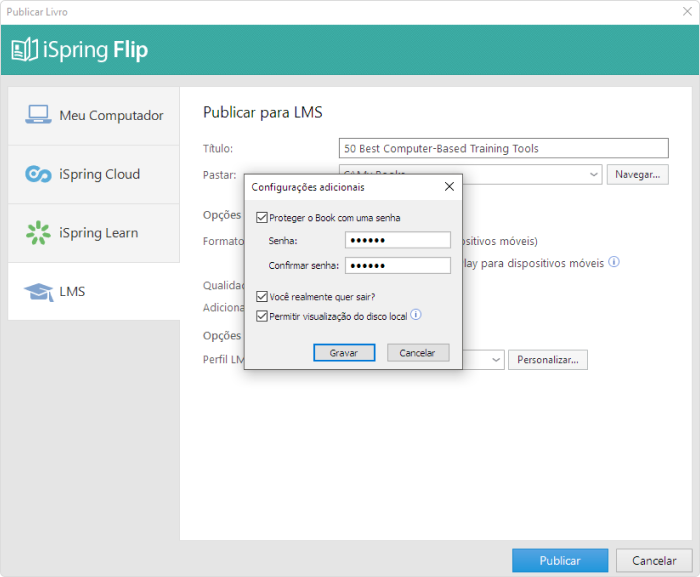This screenshot has height=577, width=700.
Task: Close the Configurações adicionais dialog
Action: point(450,187)
